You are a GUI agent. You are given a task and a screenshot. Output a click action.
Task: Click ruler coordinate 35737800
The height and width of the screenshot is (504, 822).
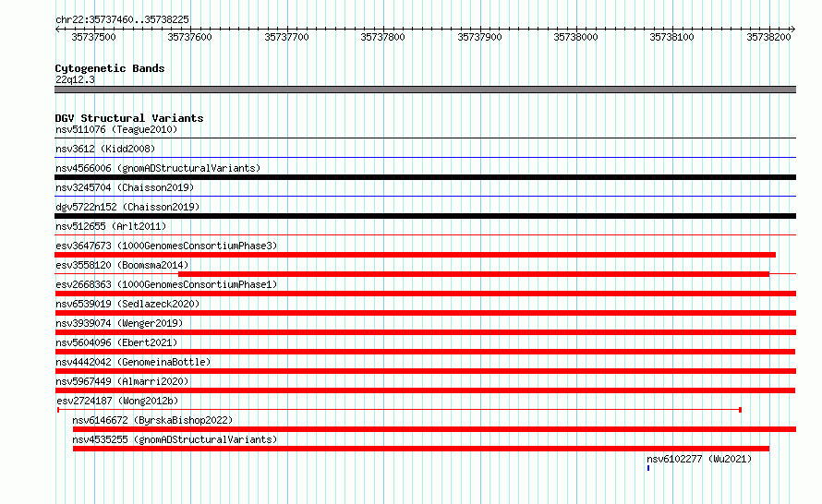click(x=382, y=37)
